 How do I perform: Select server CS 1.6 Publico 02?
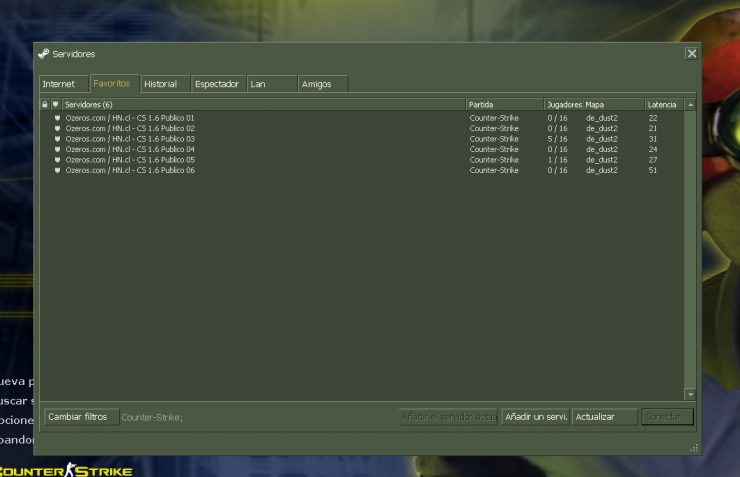click(x=362, y=128)
